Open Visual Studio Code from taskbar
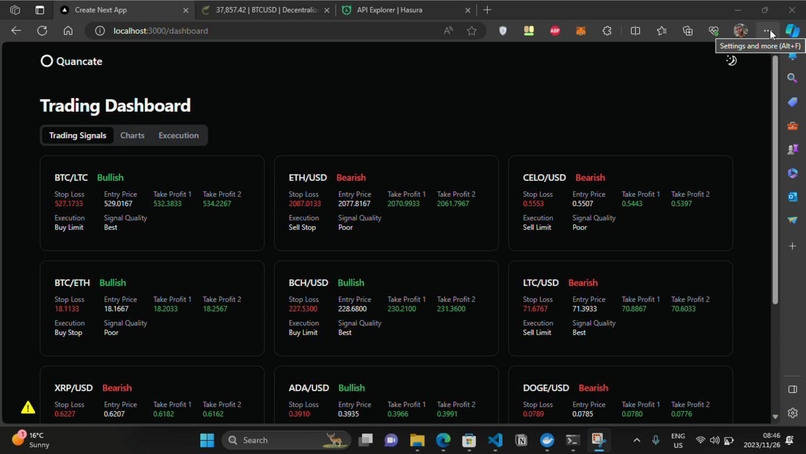 click(495, 440)
